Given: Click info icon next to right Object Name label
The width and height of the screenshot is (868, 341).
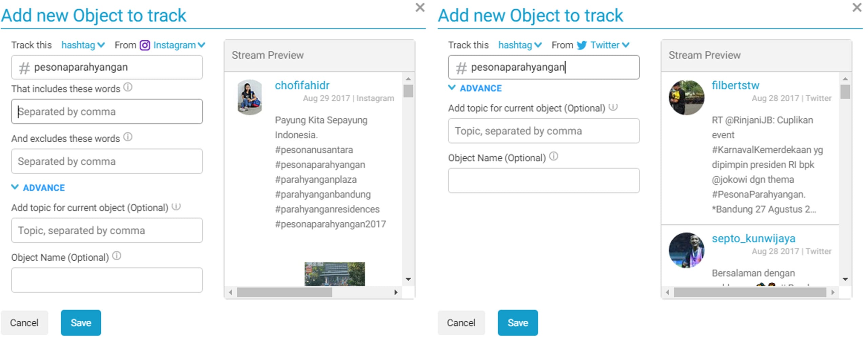Looking at the screenshot, I should 554,157.
